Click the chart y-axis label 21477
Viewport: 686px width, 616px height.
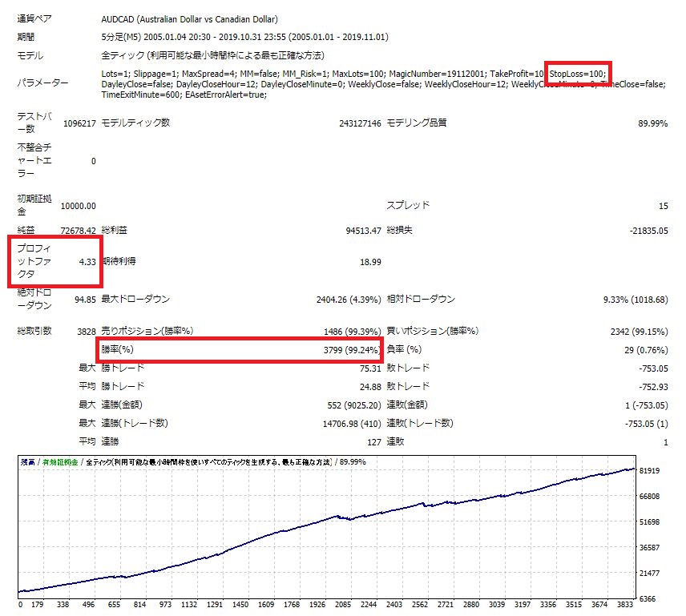tap(649, 573)
